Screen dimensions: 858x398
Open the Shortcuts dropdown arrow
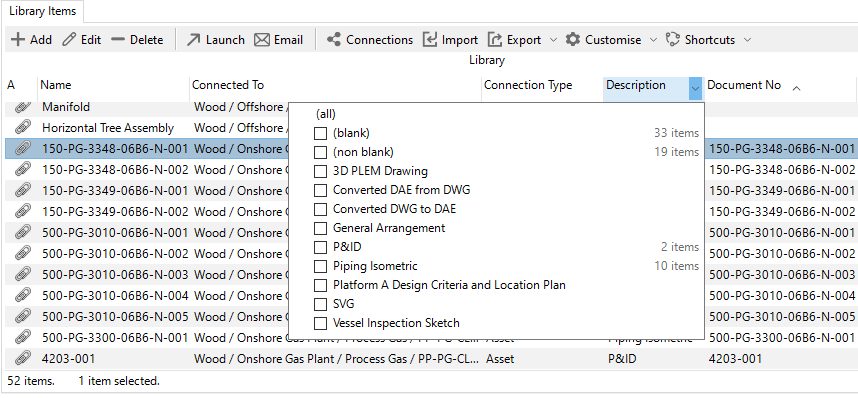coord(747,40)
